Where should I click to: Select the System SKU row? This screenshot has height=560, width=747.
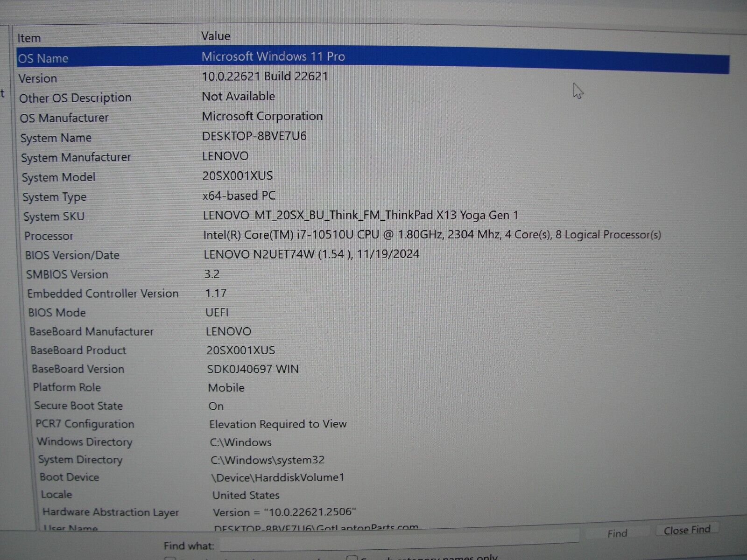54,217
